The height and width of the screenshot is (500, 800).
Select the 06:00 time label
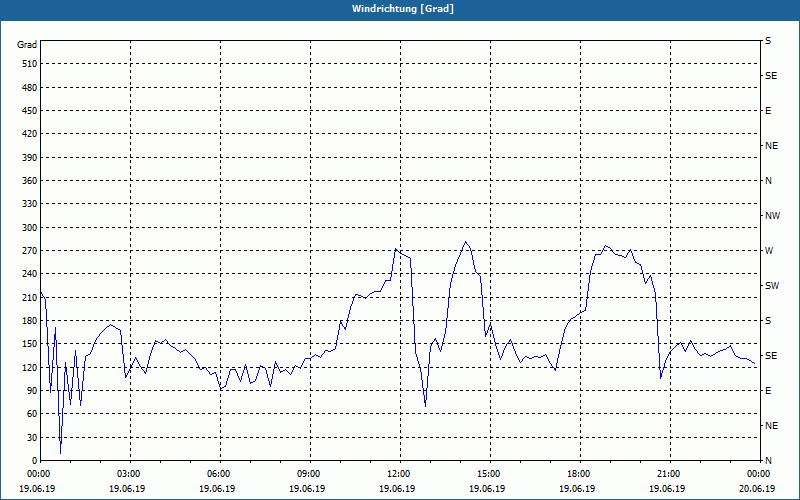(217, 474)
